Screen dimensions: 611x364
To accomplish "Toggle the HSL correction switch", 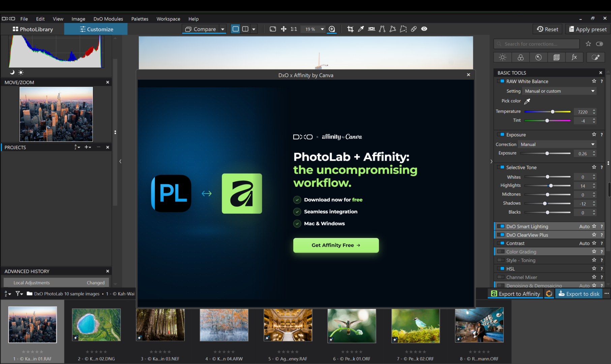I will coord(501,269).
